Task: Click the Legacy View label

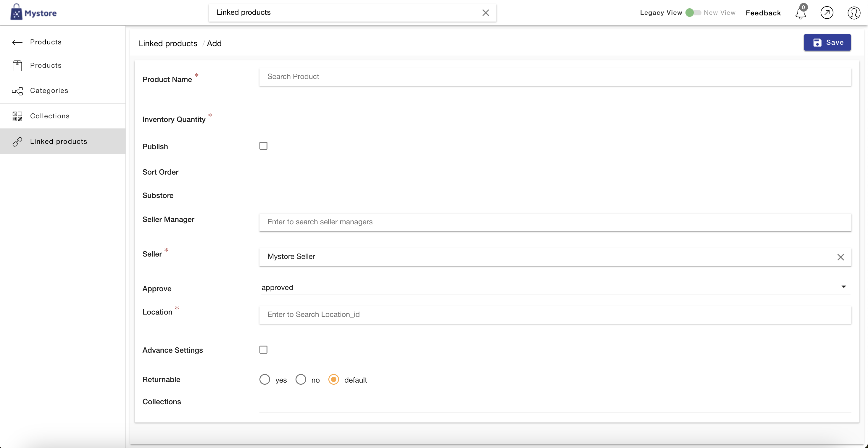Action: tap(661, 13)
